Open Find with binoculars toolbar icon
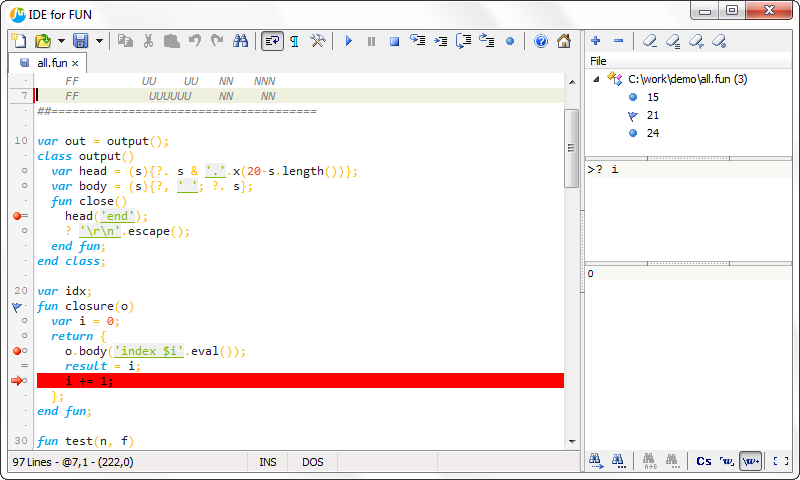 [x=240, y=41]
